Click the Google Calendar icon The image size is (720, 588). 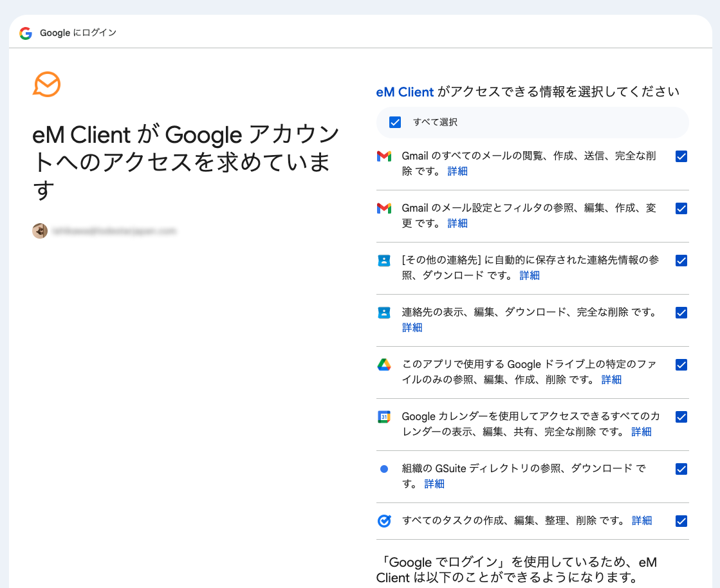(384, 417)
